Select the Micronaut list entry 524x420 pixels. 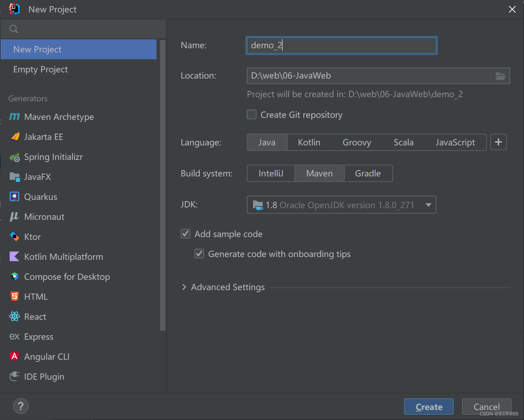(x=79, y=217)
